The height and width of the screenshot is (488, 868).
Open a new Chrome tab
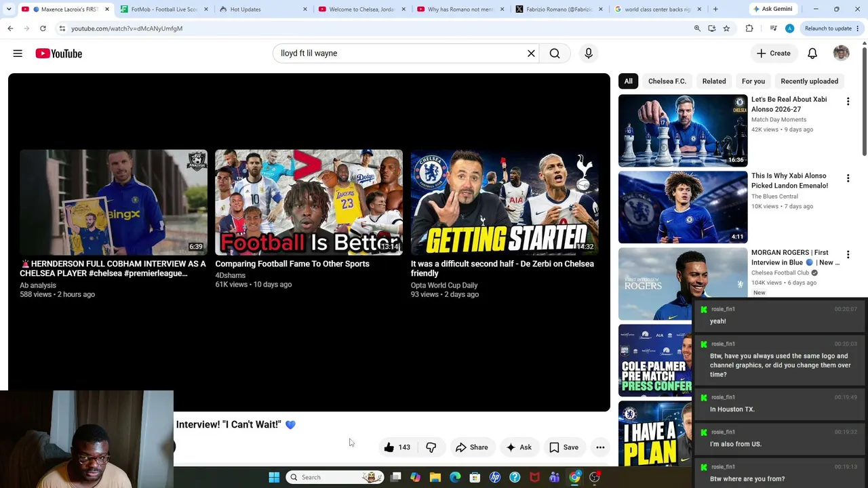pyautogui.click(x=715, y=9)
